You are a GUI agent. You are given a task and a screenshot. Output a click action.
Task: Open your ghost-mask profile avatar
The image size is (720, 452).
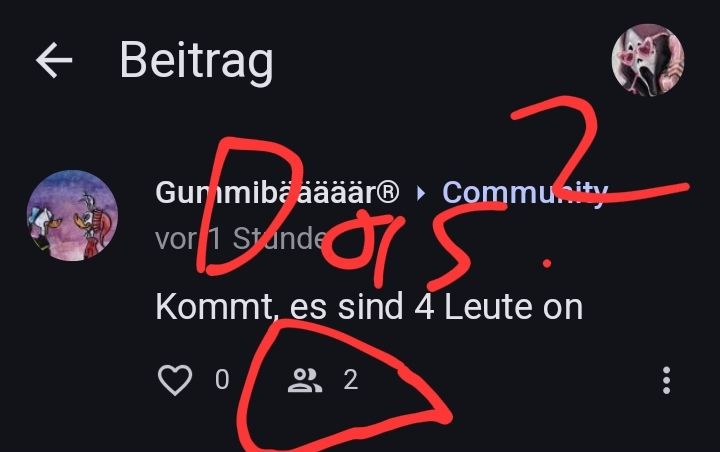pyautogui.click(x=648, y=60)
